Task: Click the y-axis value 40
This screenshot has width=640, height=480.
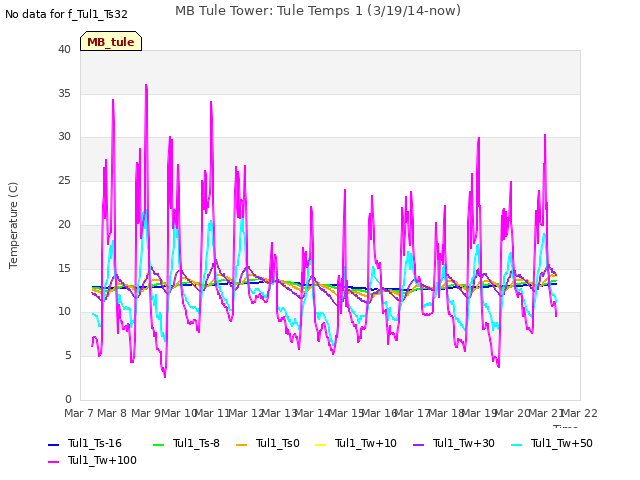Action: [x=64, y=49]
